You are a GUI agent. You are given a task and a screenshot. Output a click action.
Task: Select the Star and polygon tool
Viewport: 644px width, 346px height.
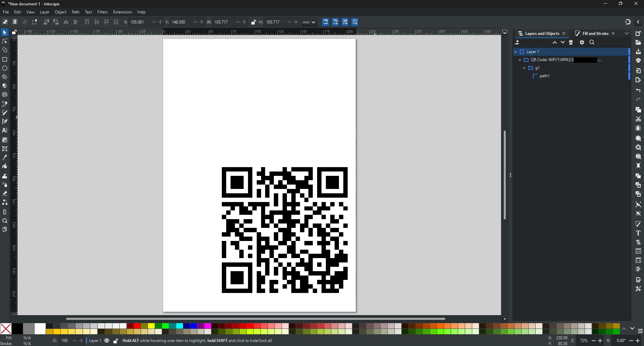(x=5, y=77)
